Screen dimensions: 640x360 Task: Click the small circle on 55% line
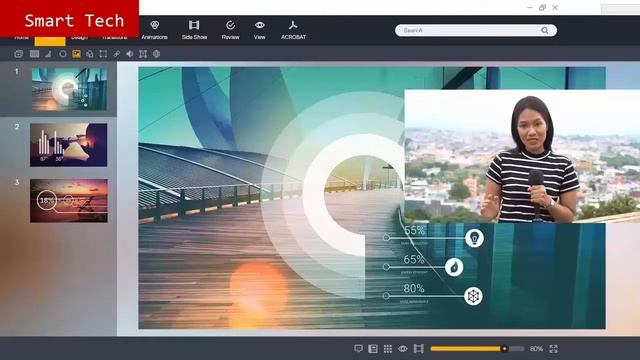(x=386, y=237)
